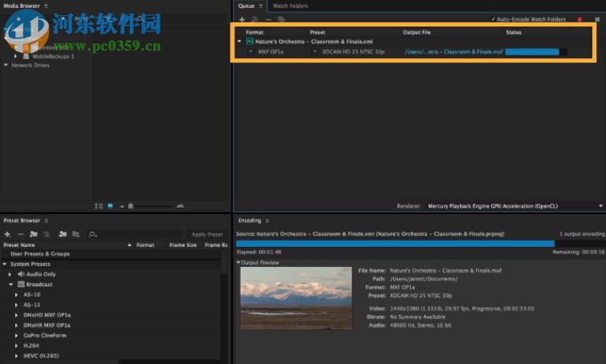Screen dimensions: 606x364
Task: Open the Renderer dropdown menu
Action: coord(600,206)
